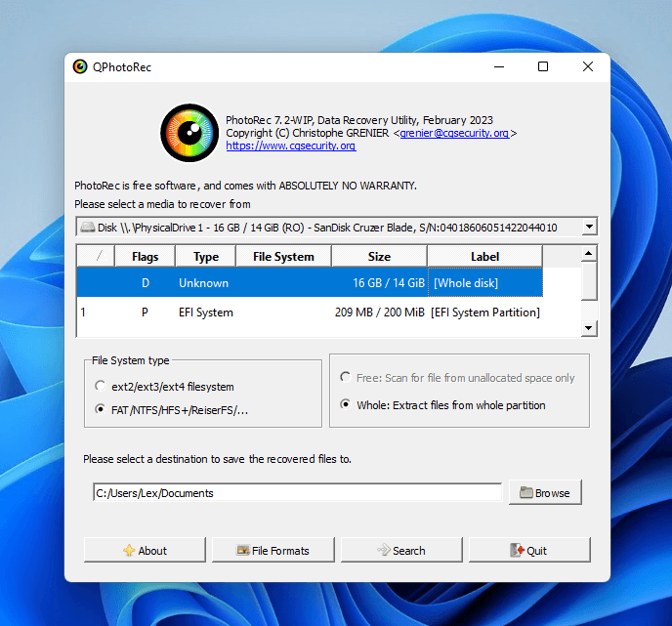Viewport: 672px width, 626px height.
Task: Open https://www.cgsecurity.org website link
Action: (x=291, y=146)
